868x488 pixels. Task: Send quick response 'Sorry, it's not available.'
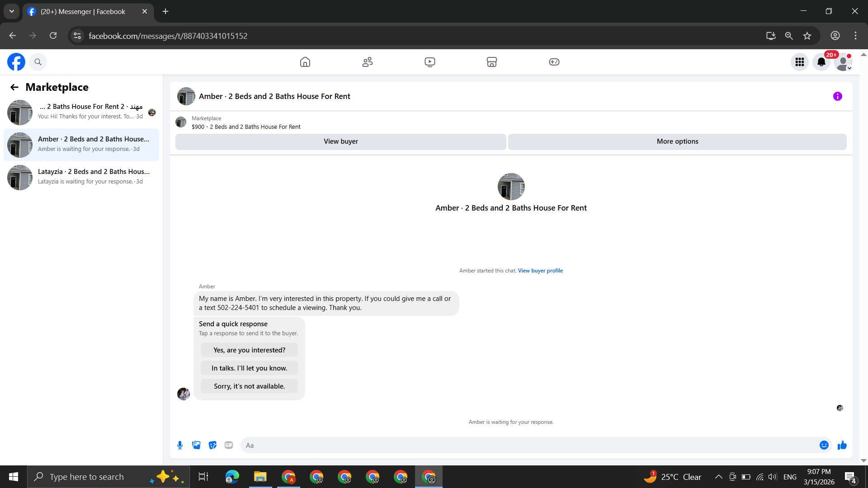(x=249, y=386)
